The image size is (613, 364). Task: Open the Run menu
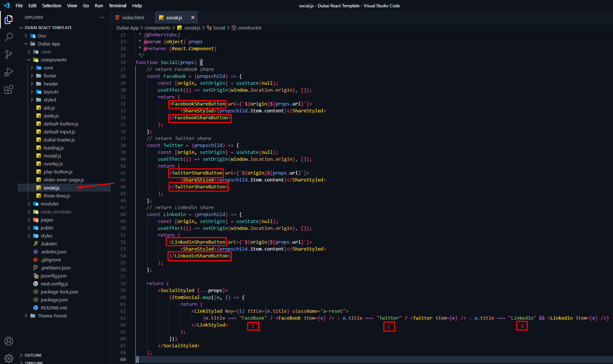[99, 5]
